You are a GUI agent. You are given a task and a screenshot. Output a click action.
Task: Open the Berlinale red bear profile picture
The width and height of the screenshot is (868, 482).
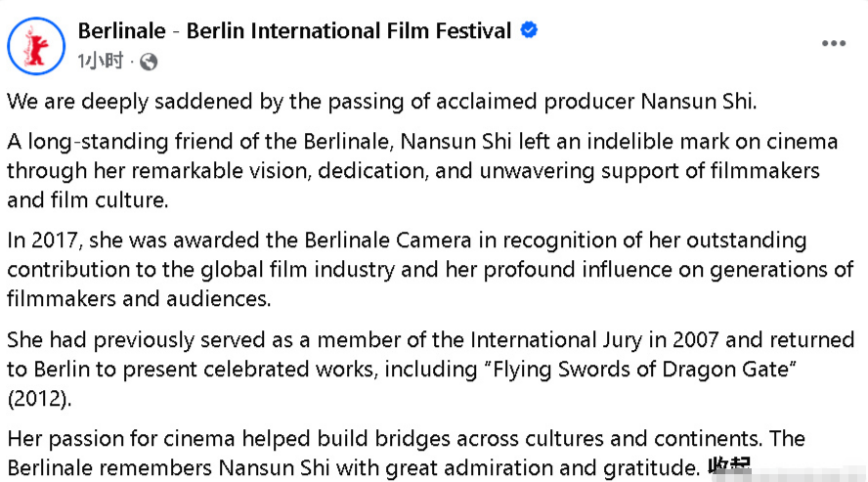tap(36, 46)
